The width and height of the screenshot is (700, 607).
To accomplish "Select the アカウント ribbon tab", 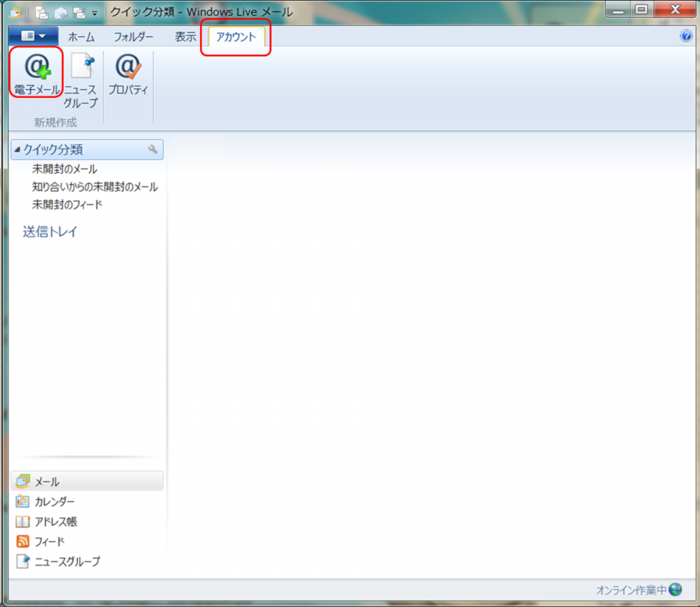I will click(236, 37).
